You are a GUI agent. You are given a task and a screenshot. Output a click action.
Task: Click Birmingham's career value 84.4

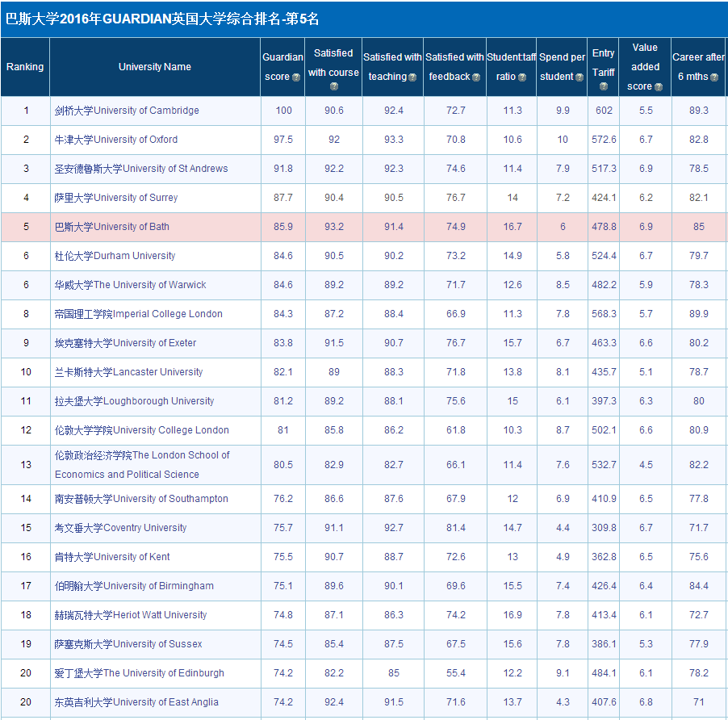(x=699, y=586)
